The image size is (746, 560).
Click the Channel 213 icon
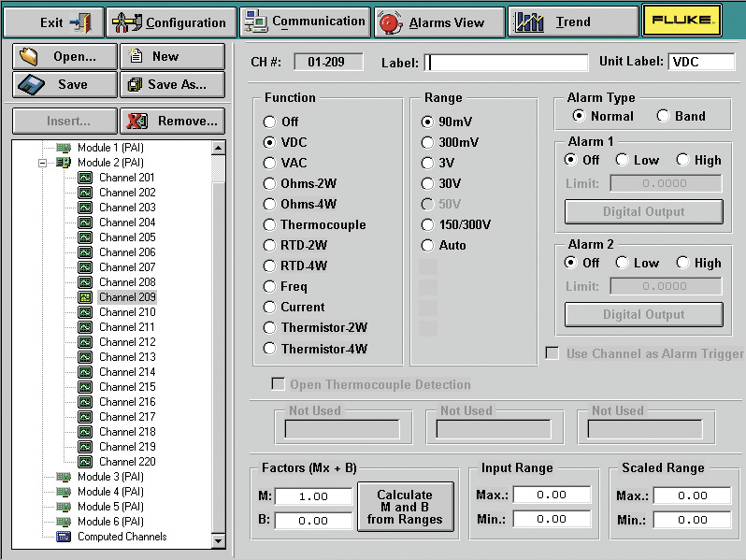(85, 357)
